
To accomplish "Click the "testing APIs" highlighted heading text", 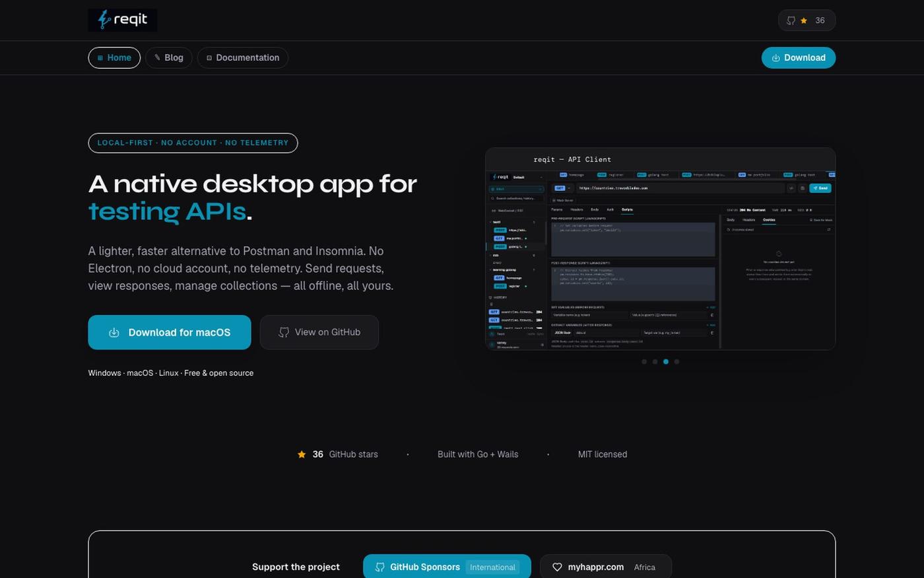I will tap(167, 211).
